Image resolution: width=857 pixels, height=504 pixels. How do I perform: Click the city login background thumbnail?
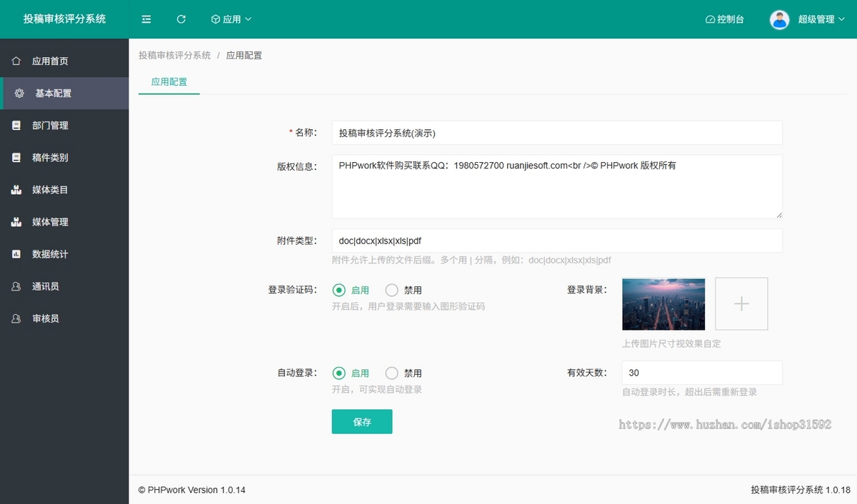pos(663,304)
